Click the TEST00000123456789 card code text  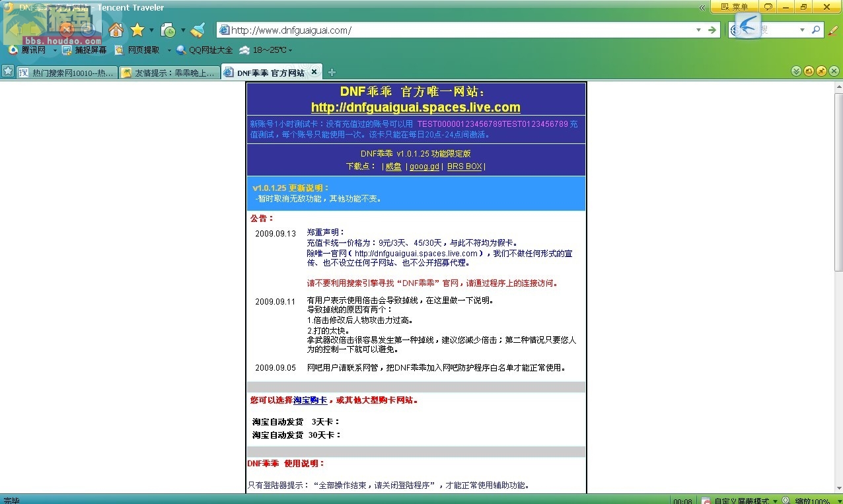click(492, 124)
